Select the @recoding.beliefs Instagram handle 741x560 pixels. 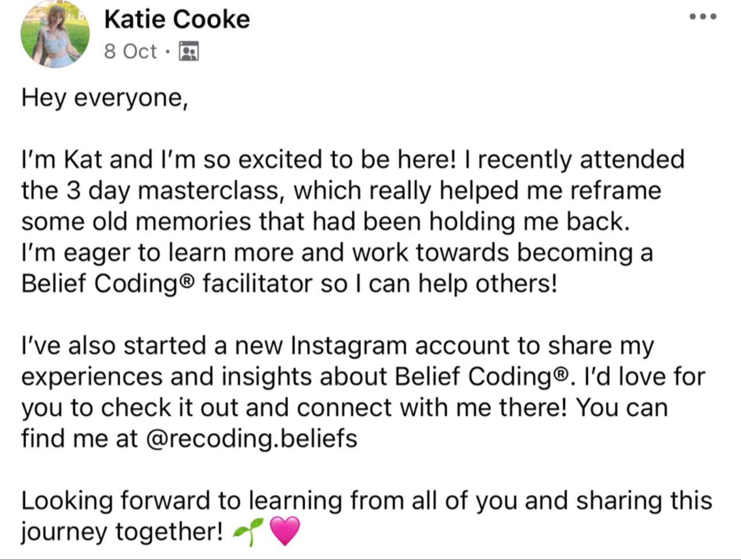coord(252,438)
